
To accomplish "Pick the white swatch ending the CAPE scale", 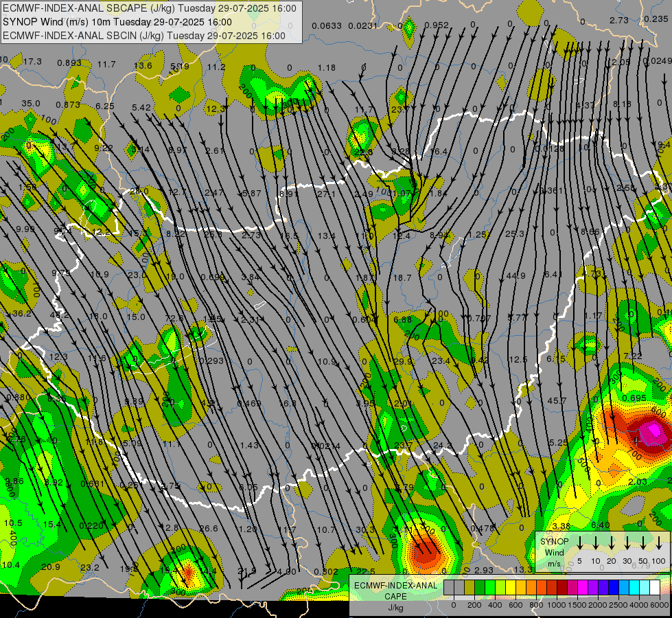I will [654, 587].
